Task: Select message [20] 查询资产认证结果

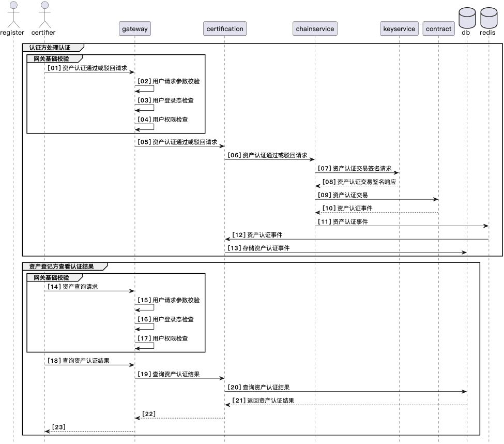Action: pos(266,387)
